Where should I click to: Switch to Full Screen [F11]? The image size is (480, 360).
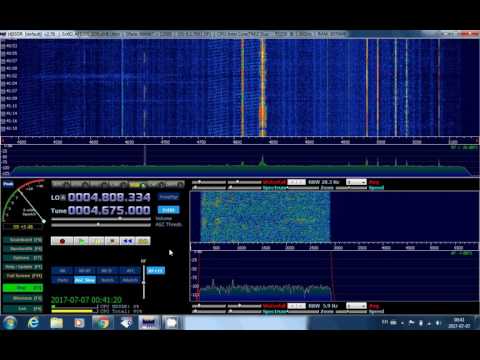point(23,276)
